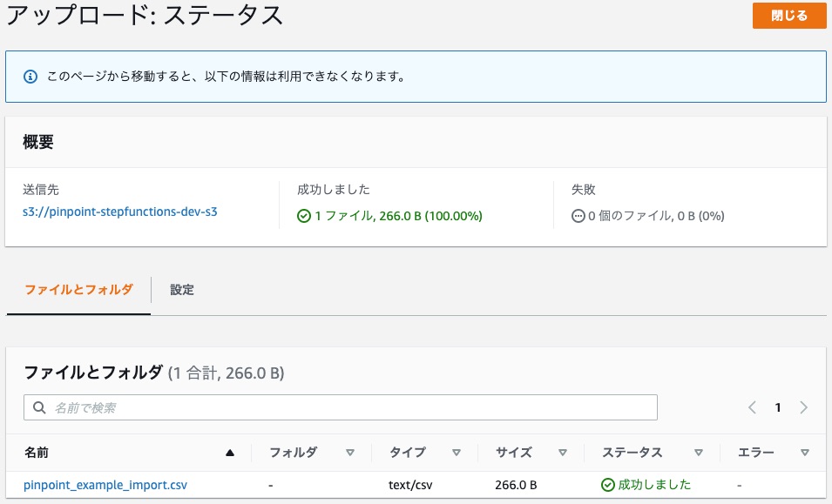Sort by フォルダ column arrow
Screen dimensions: 832x504
coord(350,453)
